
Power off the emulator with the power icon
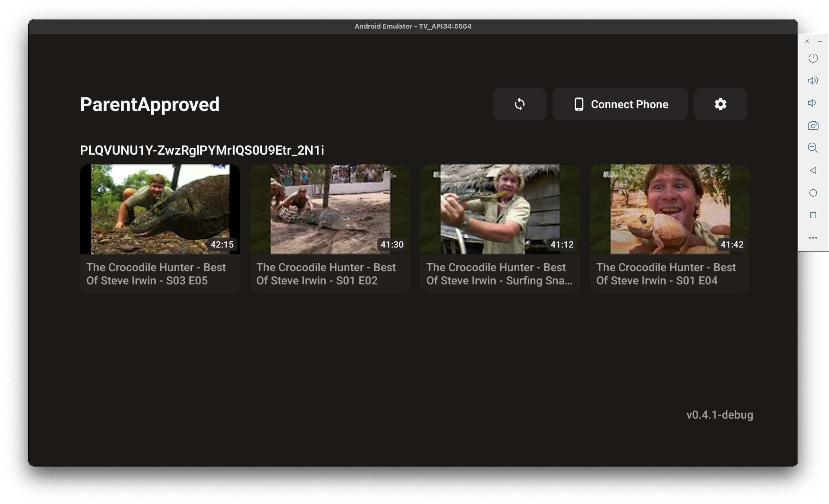coord(813,58)
